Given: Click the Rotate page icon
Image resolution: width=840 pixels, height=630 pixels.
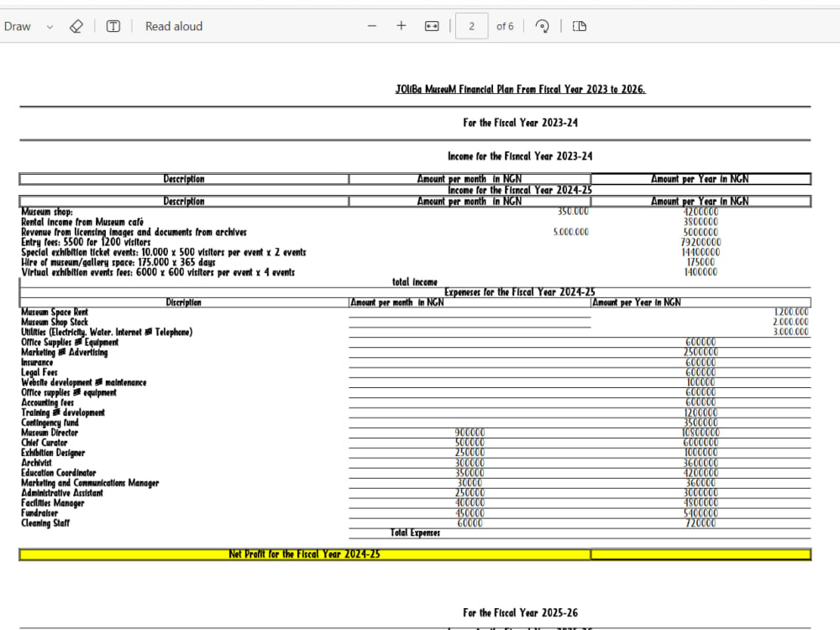Looking at the screenshot, I should 542,26.
